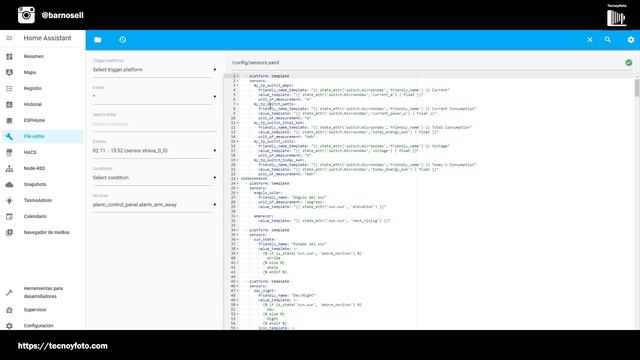
Task: Click the 'Estado del sol' friendly_name line
Action: click(x=292, y=244)
